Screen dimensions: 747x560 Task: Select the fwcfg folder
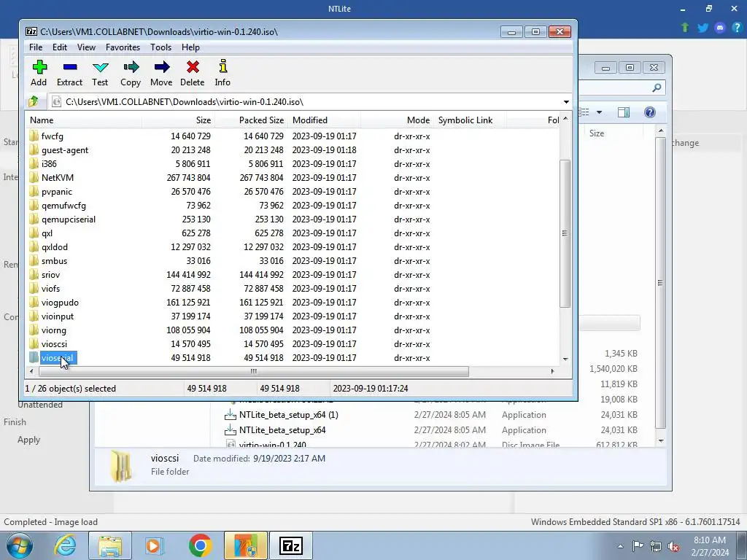point(52,136)
